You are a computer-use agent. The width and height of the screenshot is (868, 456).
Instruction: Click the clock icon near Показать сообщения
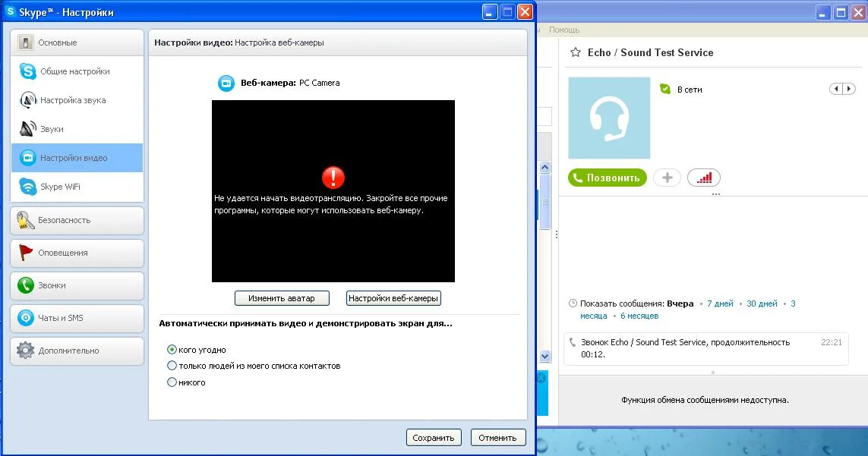pyautogui.click(x=573, y=303)
